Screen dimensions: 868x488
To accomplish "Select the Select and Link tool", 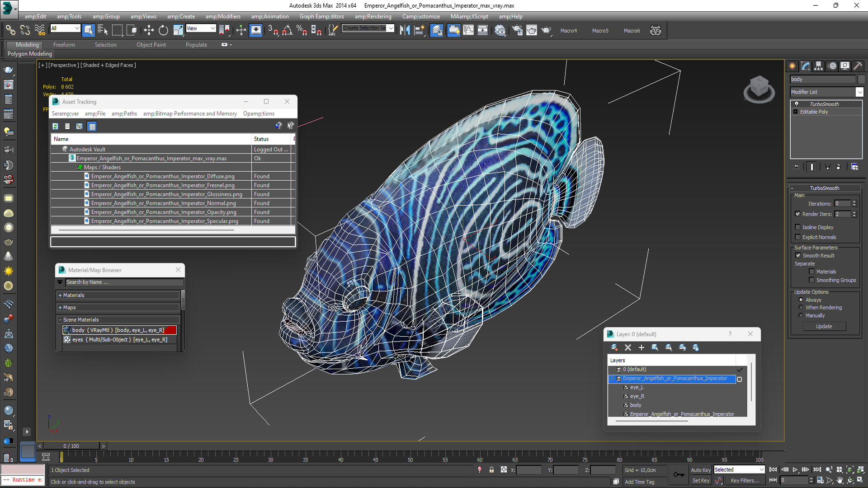I will [10, 30].
